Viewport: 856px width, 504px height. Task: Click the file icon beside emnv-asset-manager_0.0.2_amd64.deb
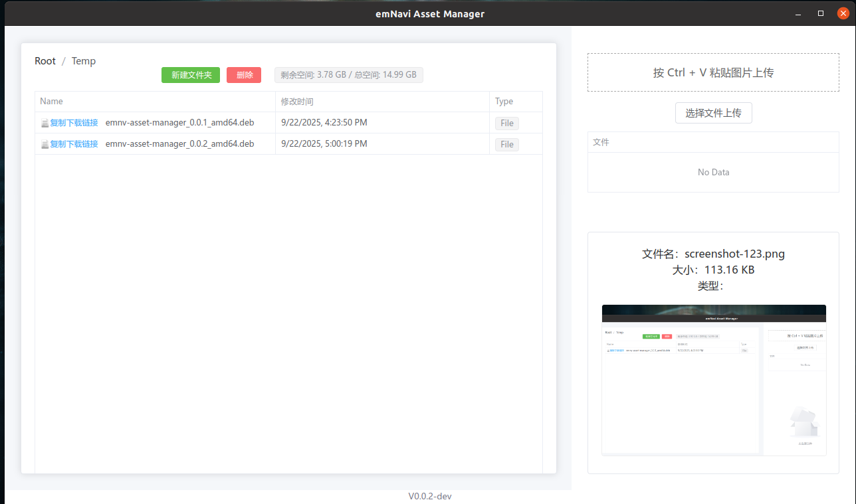click(x=45, y=145)
